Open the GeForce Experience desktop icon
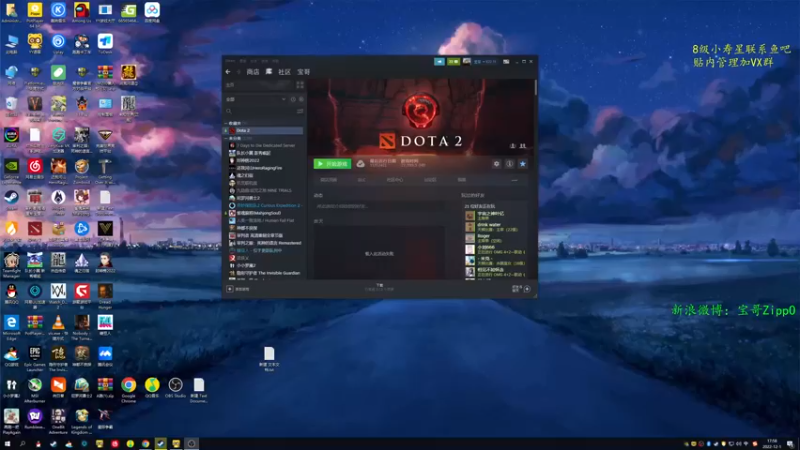Screen dimensions: 800x450 click(11, 170)
